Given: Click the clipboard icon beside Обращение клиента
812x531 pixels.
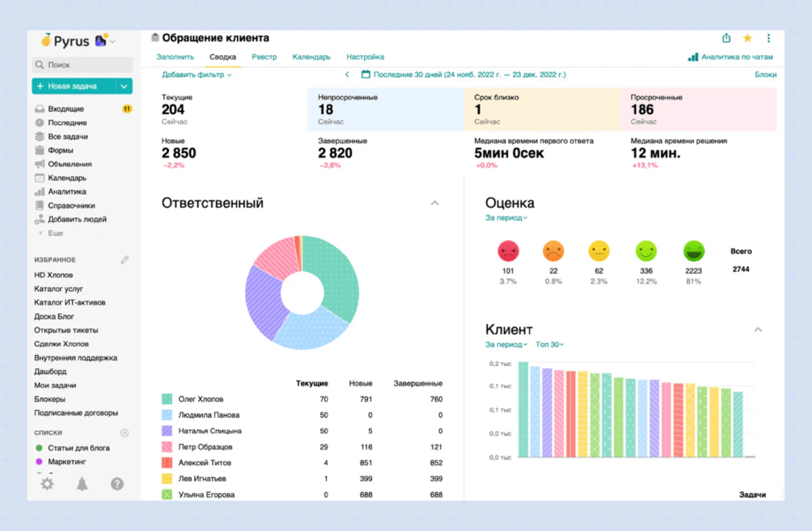Looking at the screenshot, I should [155, 38].
